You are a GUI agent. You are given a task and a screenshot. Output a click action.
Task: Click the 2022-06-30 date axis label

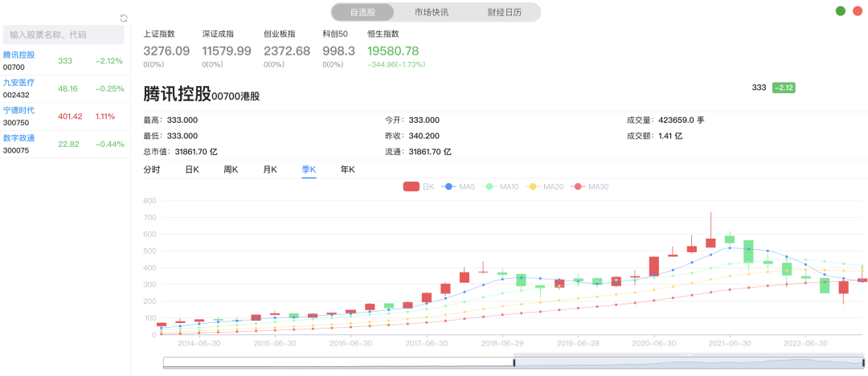click(805, 343)
